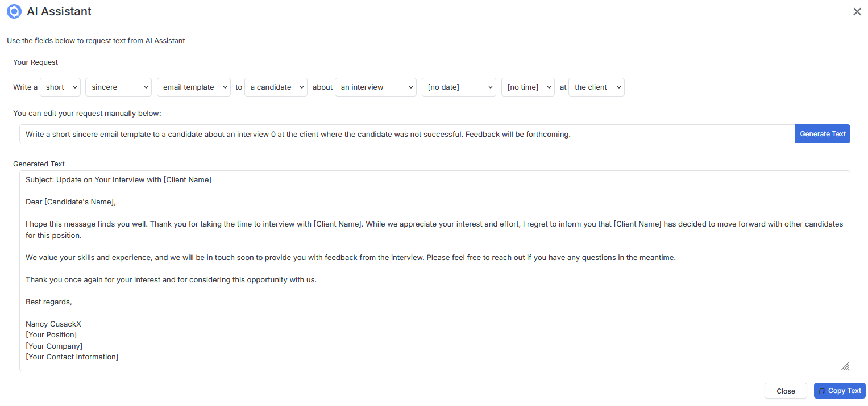Open the 'sincere' tone dropdown
This screenshot has height=406, width=868.
point(118,87)
